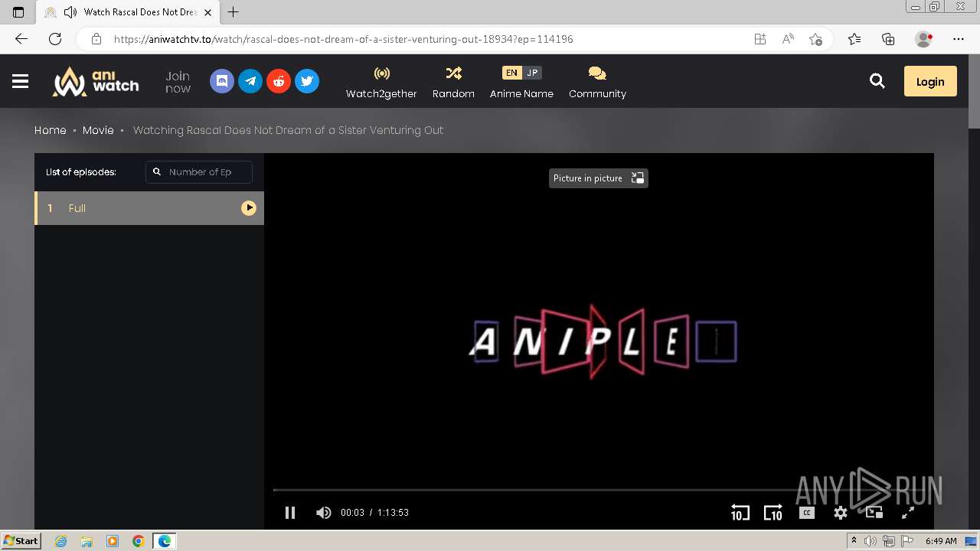Screen dimensions: 980x551
Task: Open Read aloud option
Action: (788, 39)
